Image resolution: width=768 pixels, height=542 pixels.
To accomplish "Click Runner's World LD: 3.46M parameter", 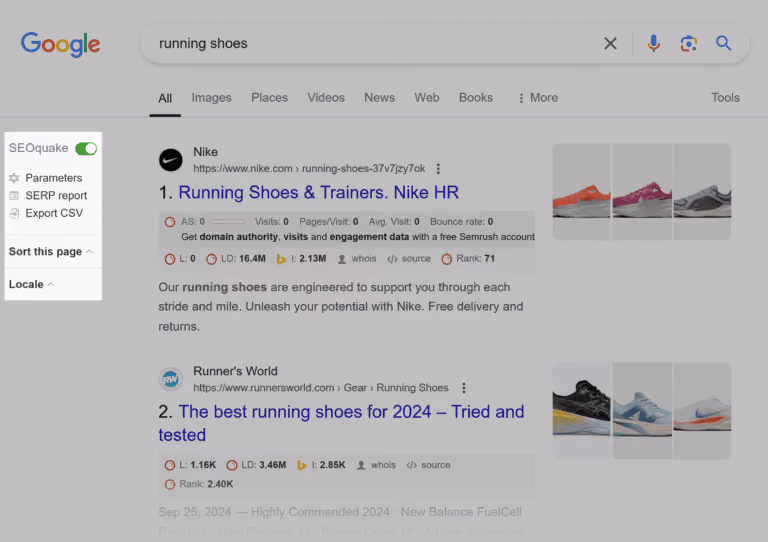I will coord(257,465).
